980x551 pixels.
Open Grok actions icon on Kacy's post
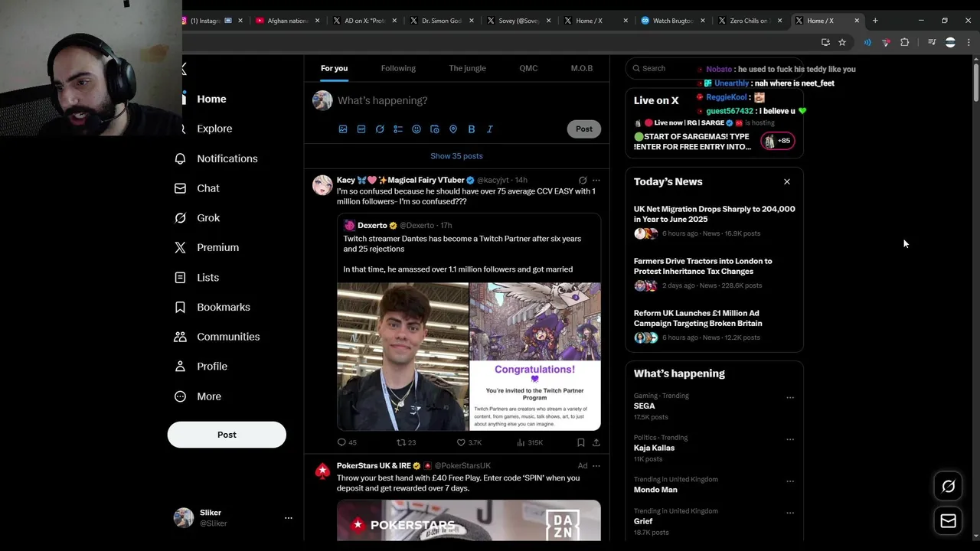click(x=583, y=181)
